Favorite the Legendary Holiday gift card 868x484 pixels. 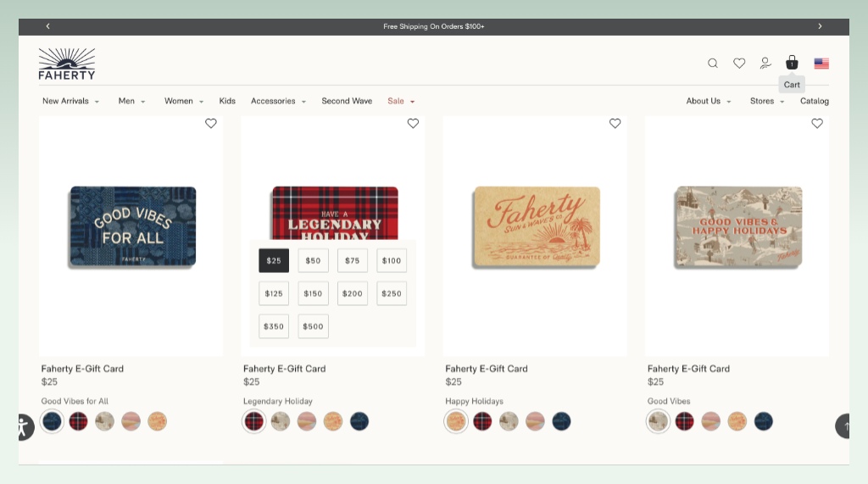413,124
